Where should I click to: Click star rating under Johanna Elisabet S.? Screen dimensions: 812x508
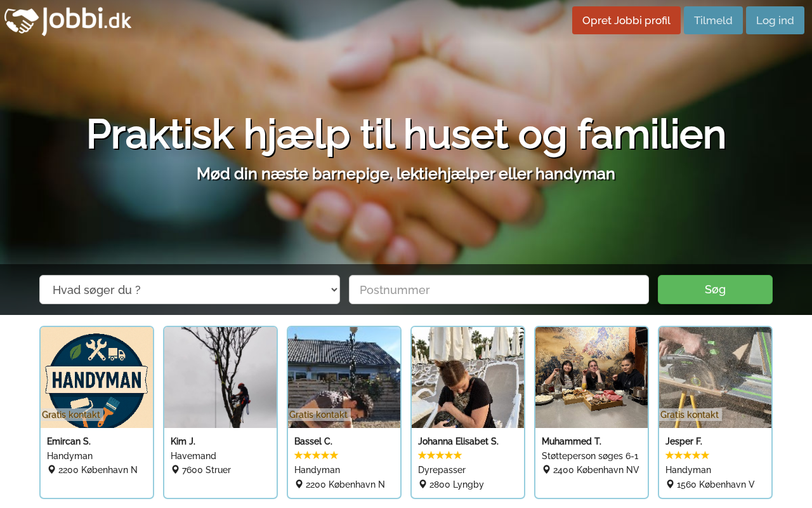coord(440,455)
